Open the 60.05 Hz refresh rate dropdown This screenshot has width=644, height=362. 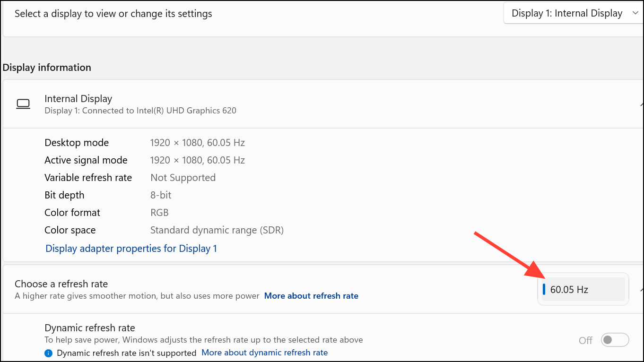pos(583,289)
